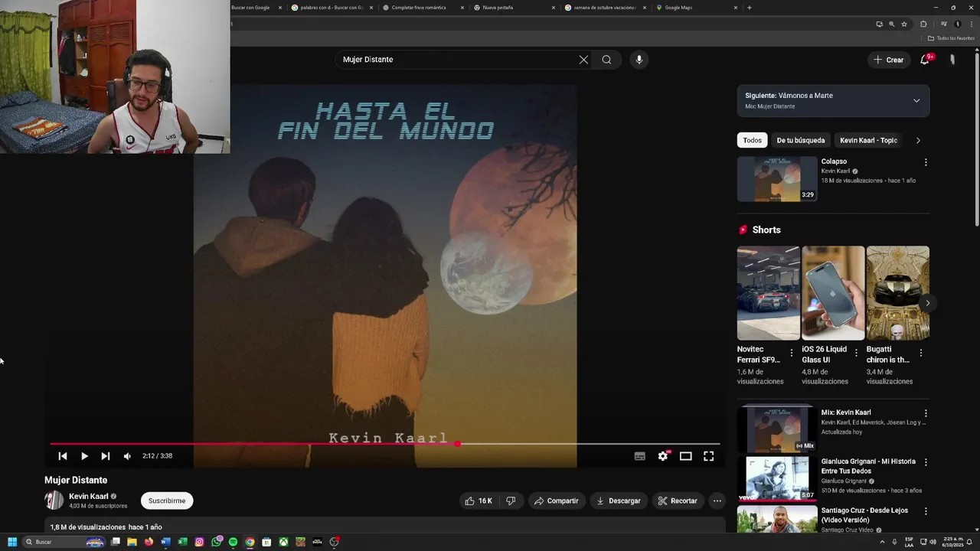This screenshot has width=980, height=551.
Task: Show more filter chips arrow
Action: point(918,140)
